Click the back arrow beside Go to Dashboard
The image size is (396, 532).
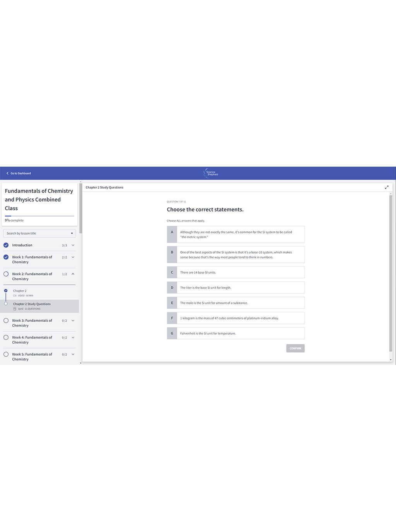click(x=7, y=173)
